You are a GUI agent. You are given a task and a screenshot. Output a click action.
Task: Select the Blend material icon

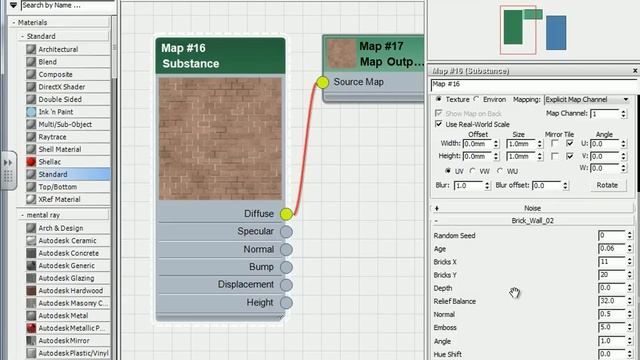(31, 62)
